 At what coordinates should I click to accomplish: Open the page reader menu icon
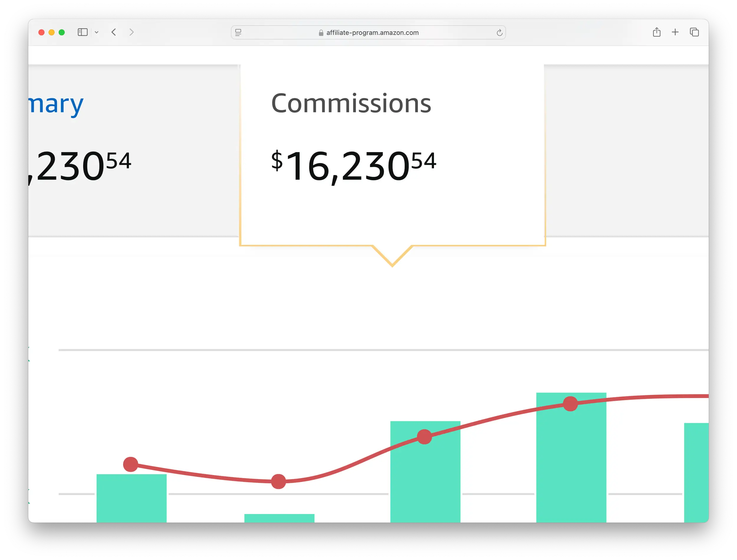pyautogui.click(x=238, y=32)
